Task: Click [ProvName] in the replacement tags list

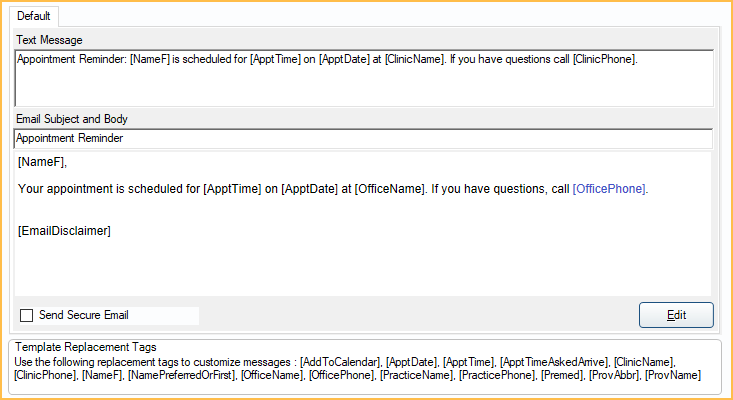Action: coord(673,375)
